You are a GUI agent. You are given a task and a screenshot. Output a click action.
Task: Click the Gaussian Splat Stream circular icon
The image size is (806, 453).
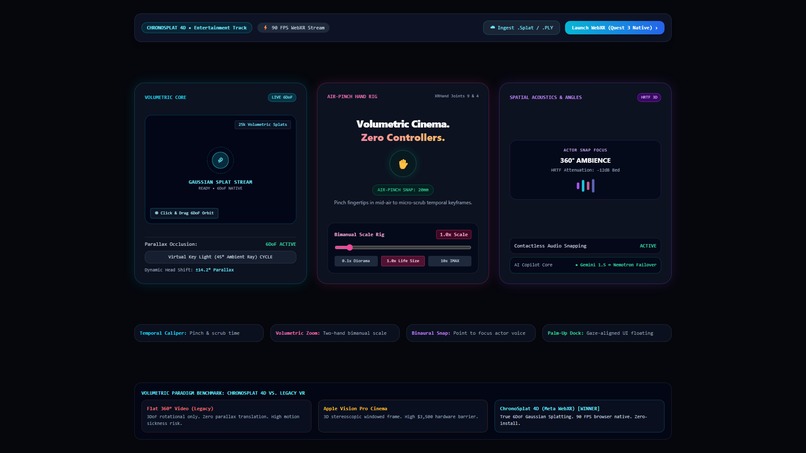pos(221,160)
